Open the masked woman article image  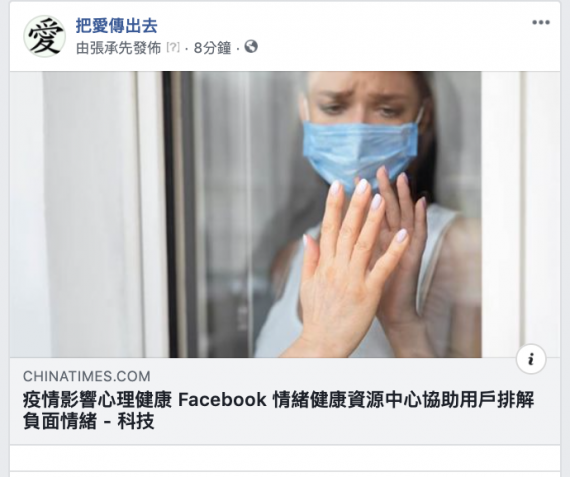tap(285, 215)
